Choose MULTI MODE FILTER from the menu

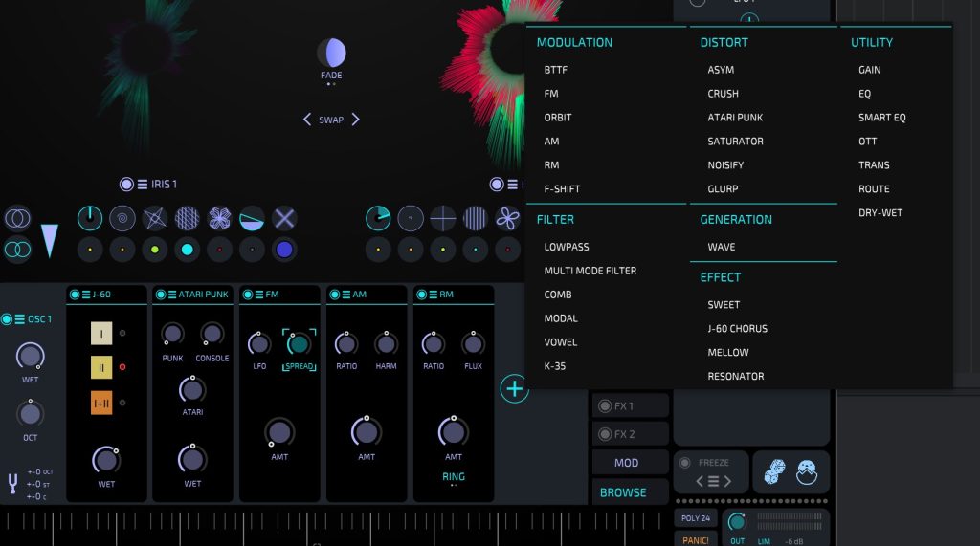590,271
